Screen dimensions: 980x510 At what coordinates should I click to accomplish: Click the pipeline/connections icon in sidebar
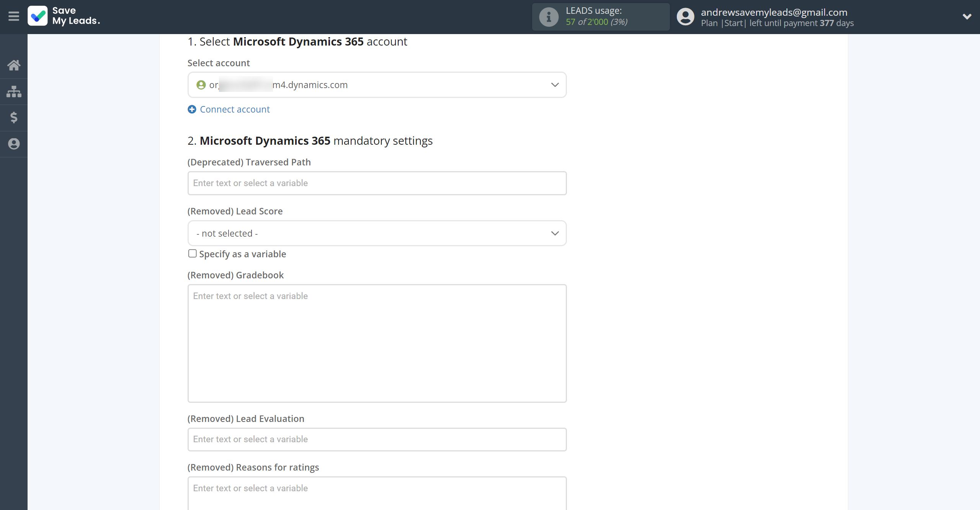pyautogui.click(x=14, y=91)
